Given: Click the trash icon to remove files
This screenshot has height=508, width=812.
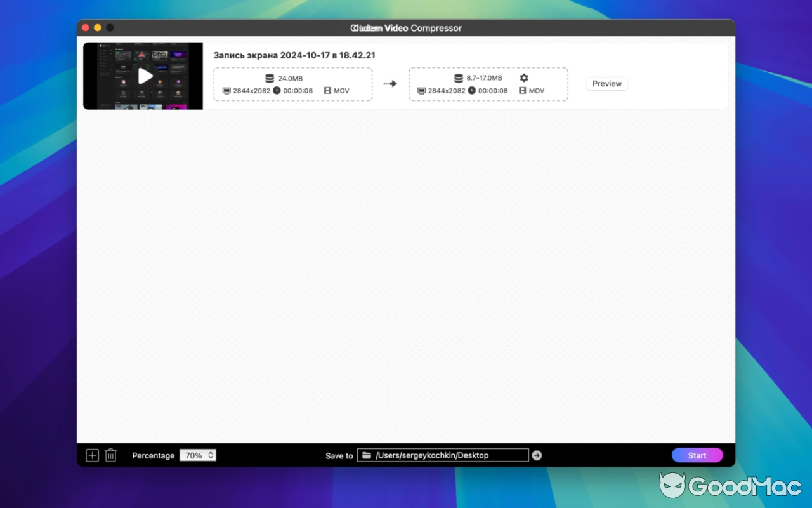Looking at the screenshot, I should coord(111,455).
